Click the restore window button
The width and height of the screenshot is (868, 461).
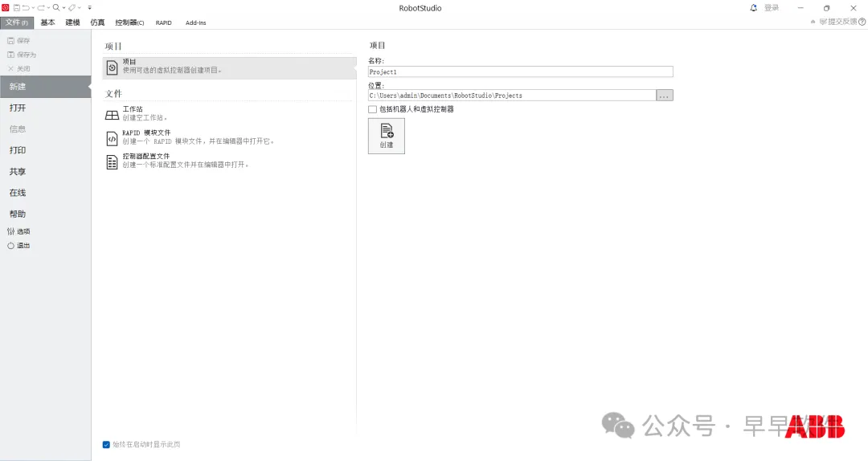826,8
